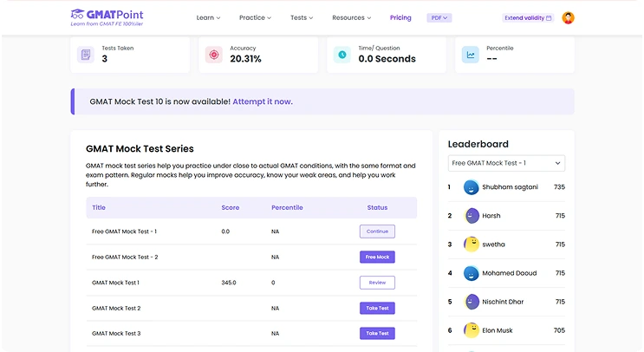Screen dimensions: 644x352
Task: Expand the Learn menu
Action: click(x=208, y=17)
